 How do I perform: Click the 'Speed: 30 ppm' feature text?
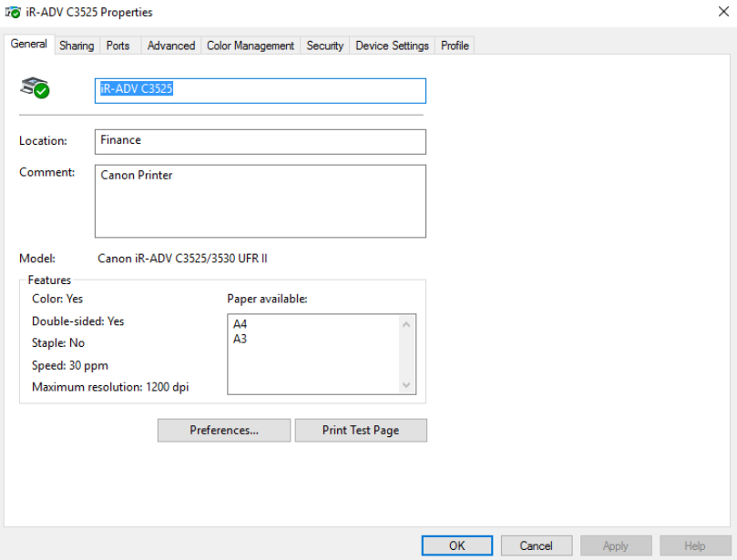(x=70, y=365)
